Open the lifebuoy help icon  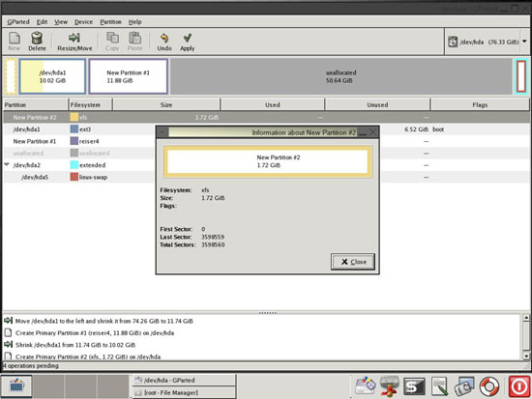pos(488,386)
